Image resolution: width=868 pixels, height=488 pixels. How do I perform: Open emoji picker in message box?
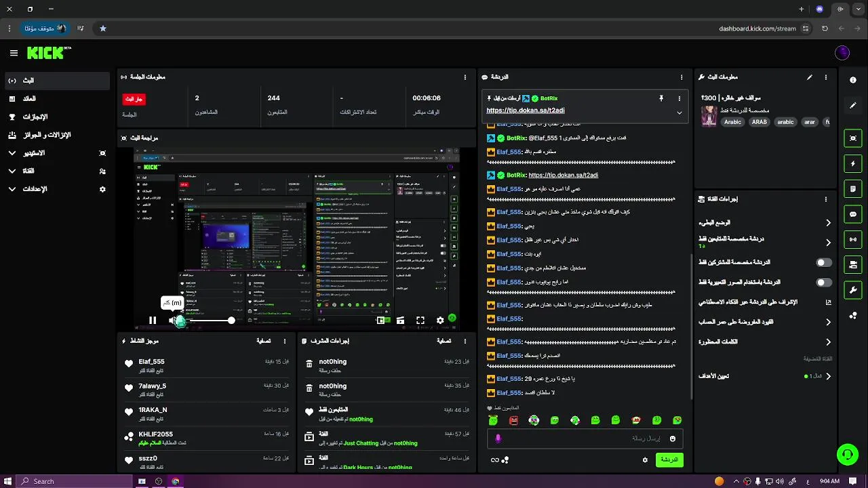(x=673, y=439)
